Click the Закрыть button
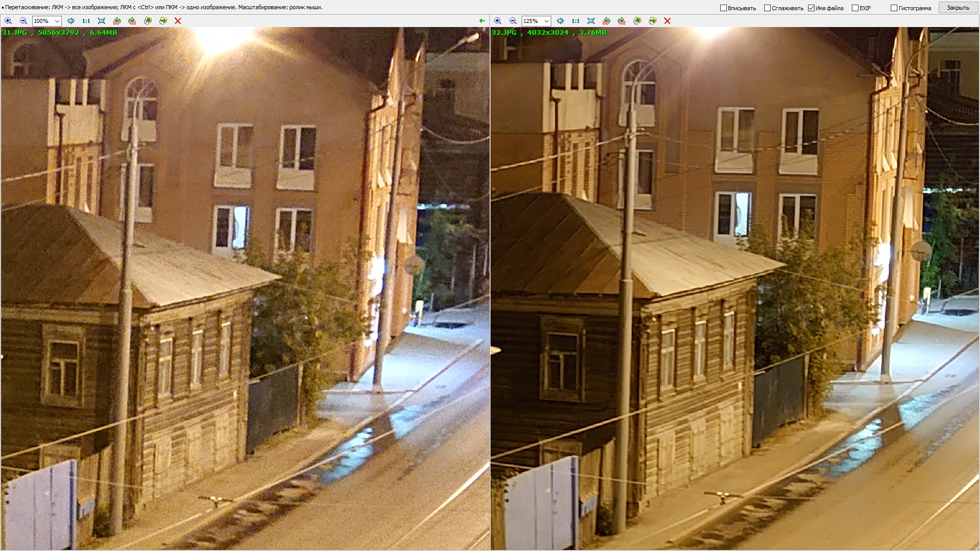980x551 pixels. (x=958, y=8)
